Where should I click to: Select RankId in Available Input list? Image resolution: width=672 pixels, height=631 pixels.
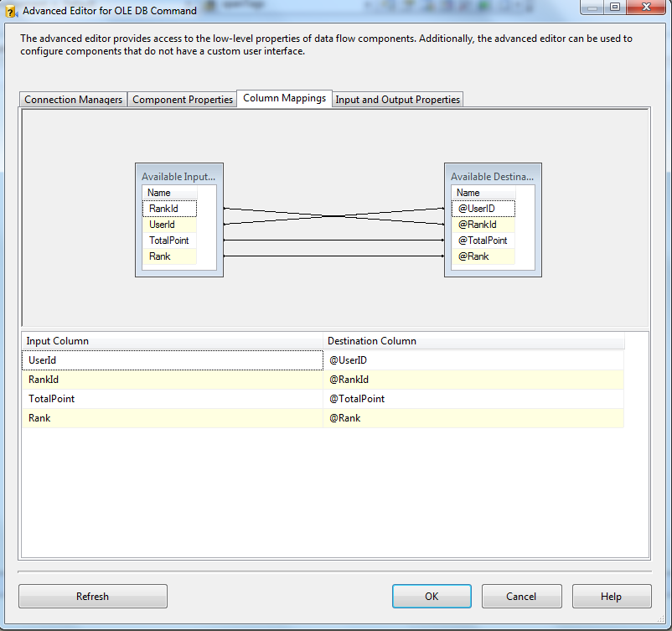tap(170, 209)
